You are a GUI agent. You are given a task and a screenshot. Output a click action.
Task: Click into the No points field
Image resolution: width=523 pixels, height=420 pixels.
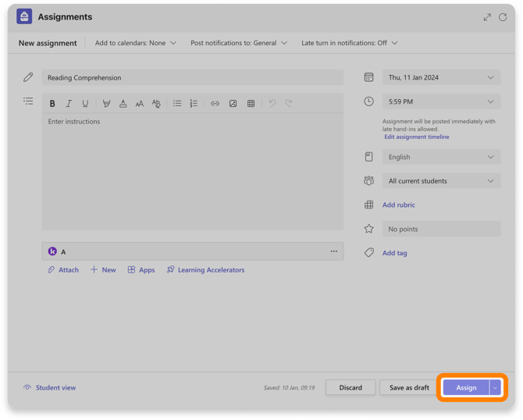point(441,229)
